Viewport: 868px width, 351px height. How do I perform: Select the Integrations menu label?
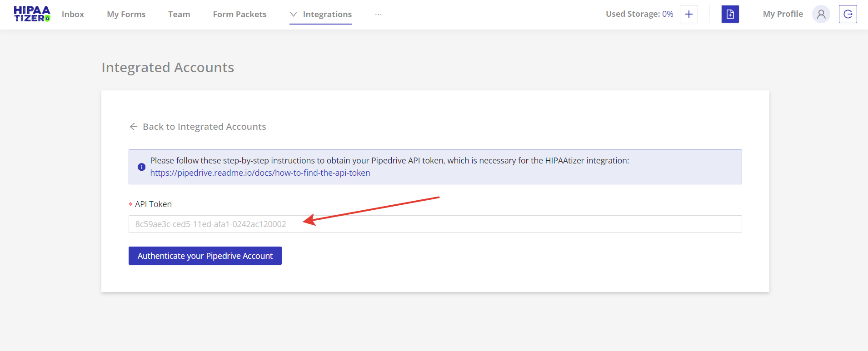327,15
